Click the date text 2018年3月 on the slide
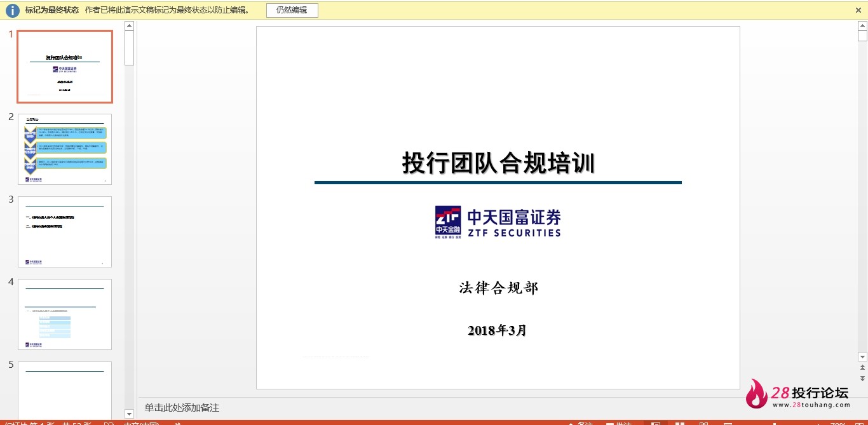This screenshot has width=868, height=425. [498, 330]
